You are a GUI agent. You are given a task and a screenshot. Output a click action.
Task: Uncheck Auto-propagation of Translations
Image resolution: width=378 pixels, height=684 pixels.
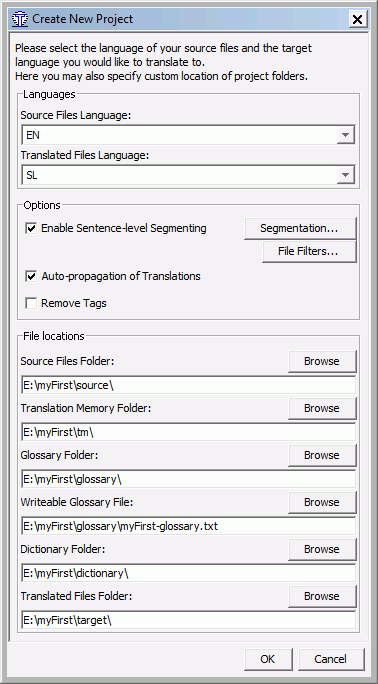point(31,276)
